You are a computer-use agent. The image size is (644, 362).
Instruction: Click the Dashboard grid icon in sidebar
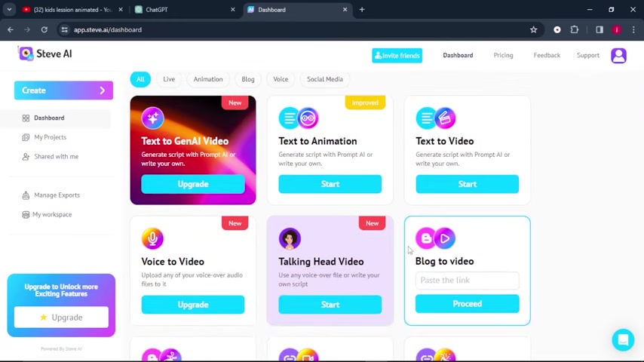point(26,118)
